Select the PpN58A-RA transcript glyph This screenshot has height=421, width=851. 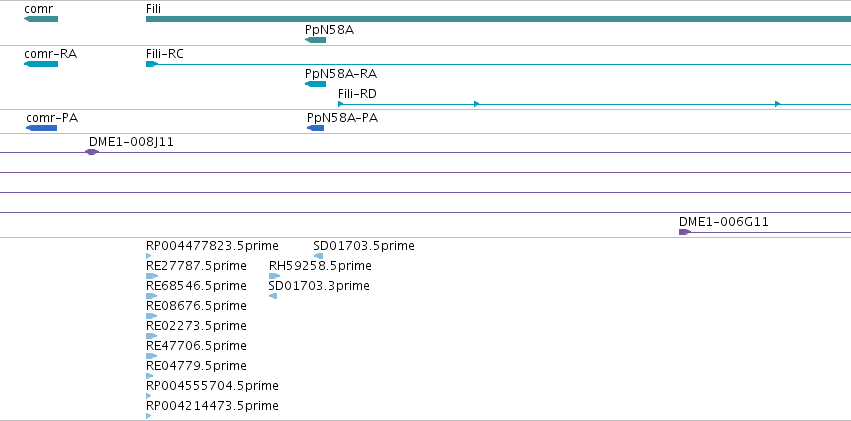pos(315,84)
